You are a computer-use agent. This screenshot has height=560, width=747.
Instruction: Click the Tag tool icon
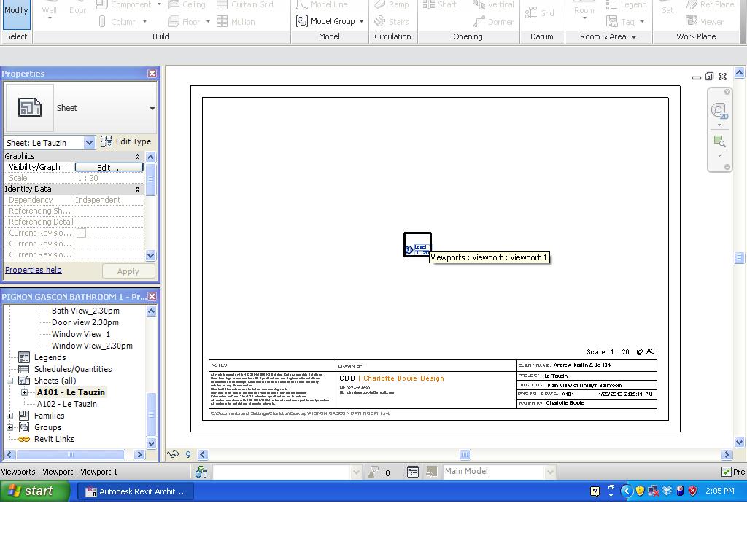[612, 21]
